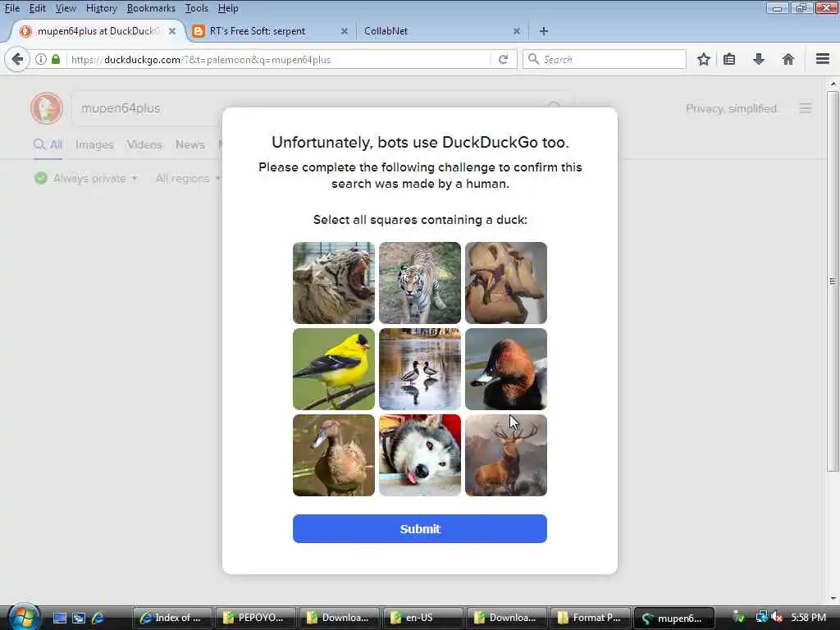This screenshot has width=840, height=630.
Task: Select the two ducks on water square
Action: click(x=420, y=369)
